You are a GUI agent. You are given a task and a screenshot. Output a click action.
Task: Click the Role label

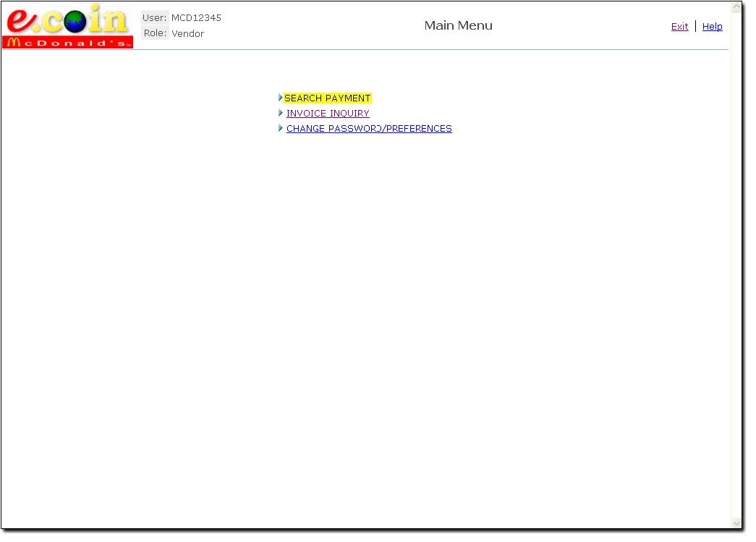pos(155,33)
